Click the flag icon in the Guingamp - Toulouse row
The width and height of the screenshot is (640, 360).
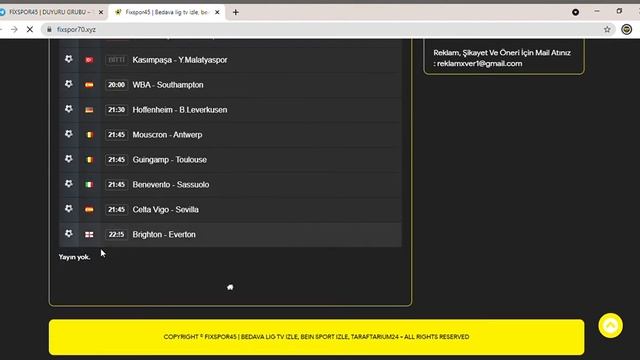(89, 160)
